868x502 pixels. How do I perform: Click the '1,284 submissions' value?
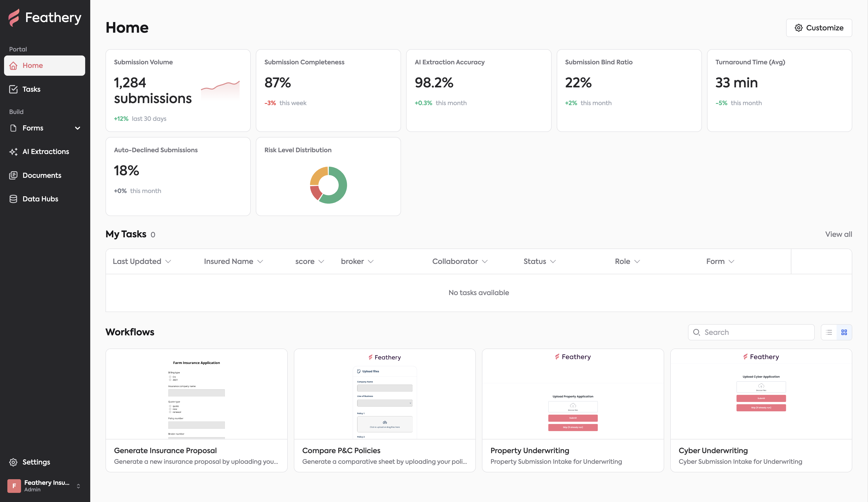153,90
